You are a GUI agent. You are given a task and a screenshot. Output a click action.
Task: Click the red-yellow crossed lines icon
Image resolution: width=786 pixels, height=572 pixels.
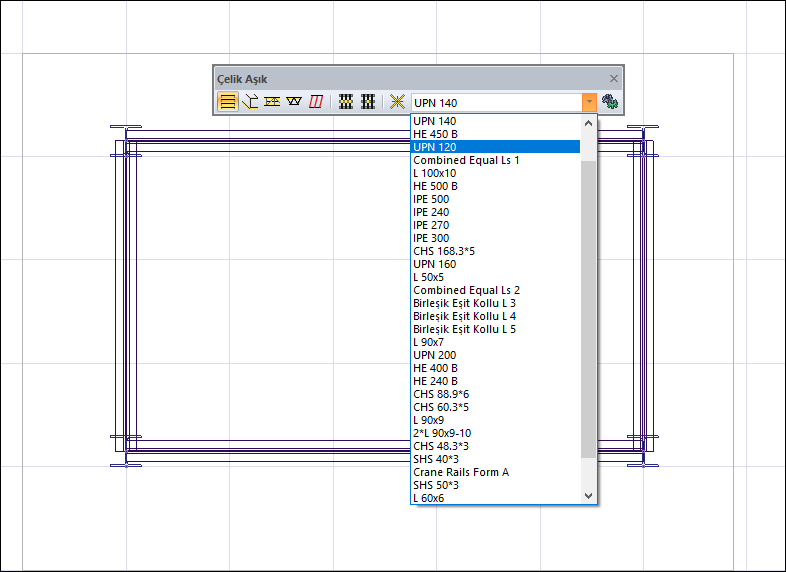[x=397, y=102]
